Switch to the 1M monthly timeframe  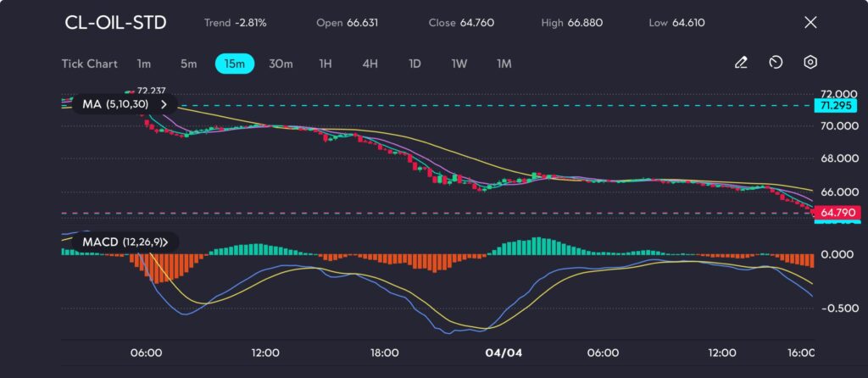coord(504,64)
